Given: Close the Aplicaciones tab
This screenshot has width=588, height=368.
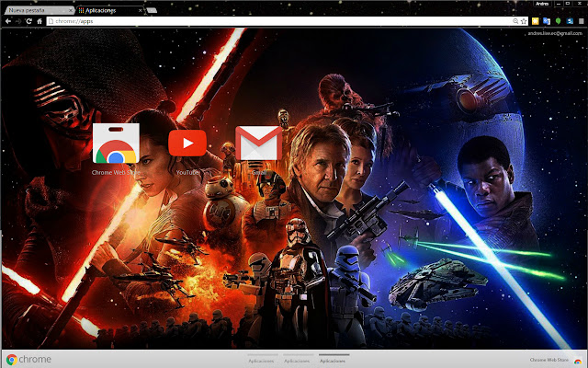Looking at the screenshot, I should coord(141,10).
